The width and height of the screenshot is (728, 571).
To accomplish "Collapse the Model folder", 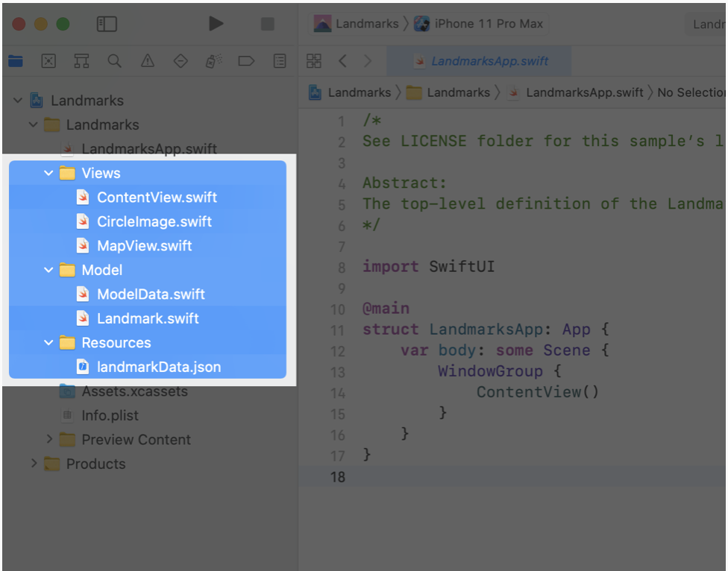I will [x=48, y=270].
